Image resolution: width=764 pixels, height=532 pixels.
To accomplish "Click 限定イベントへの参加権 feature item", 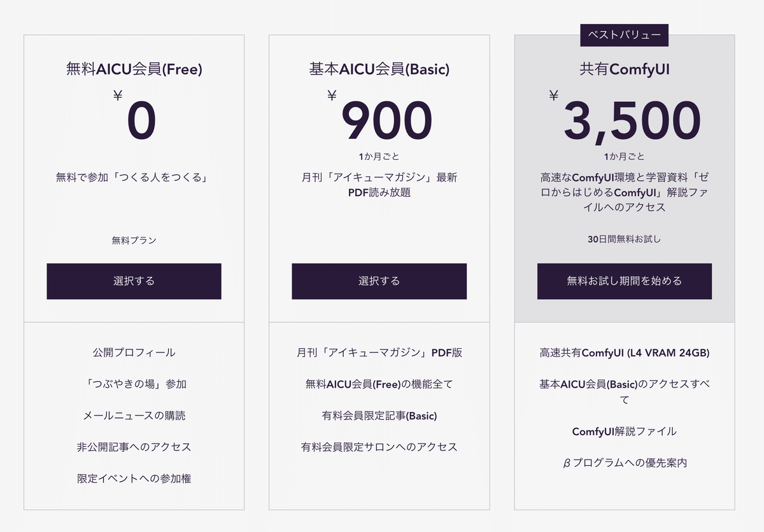I will pos(134,479).
